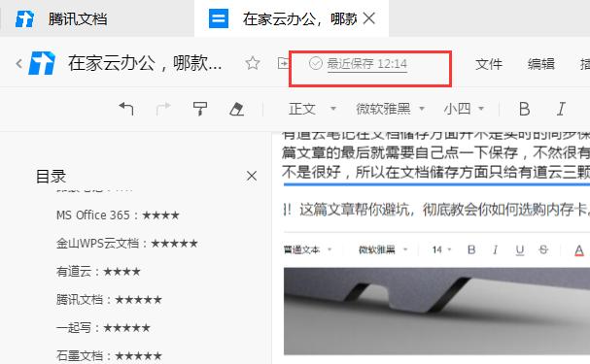
Task: Open the 微软雅黑 font dropdown in toolbar
Action: click(x=391, y=109)
